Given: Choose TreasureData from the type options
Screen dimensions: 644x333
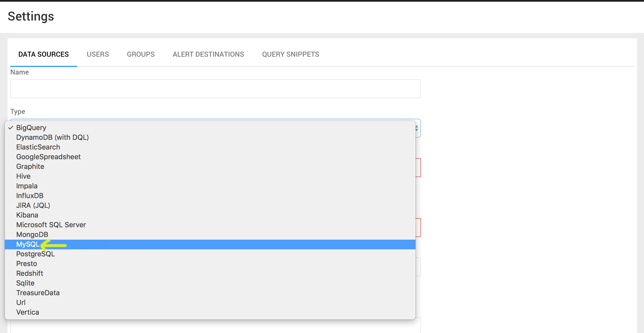Looking at the screenshot, I should tap(38, 293).
